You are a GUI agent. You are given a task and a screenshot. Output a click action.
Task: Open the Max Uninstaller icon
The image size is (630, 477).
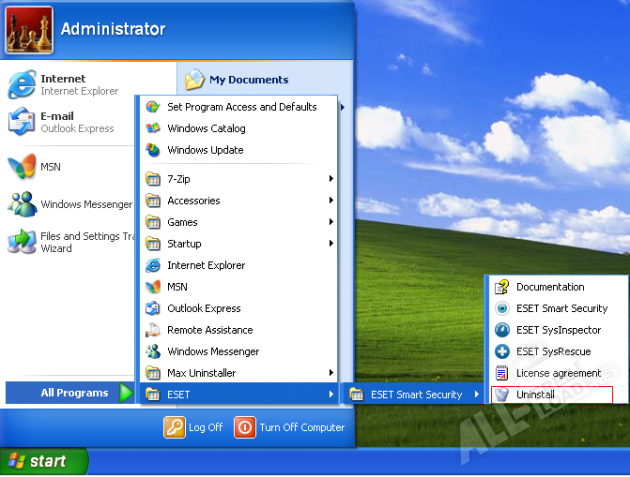tap(153, 373)
